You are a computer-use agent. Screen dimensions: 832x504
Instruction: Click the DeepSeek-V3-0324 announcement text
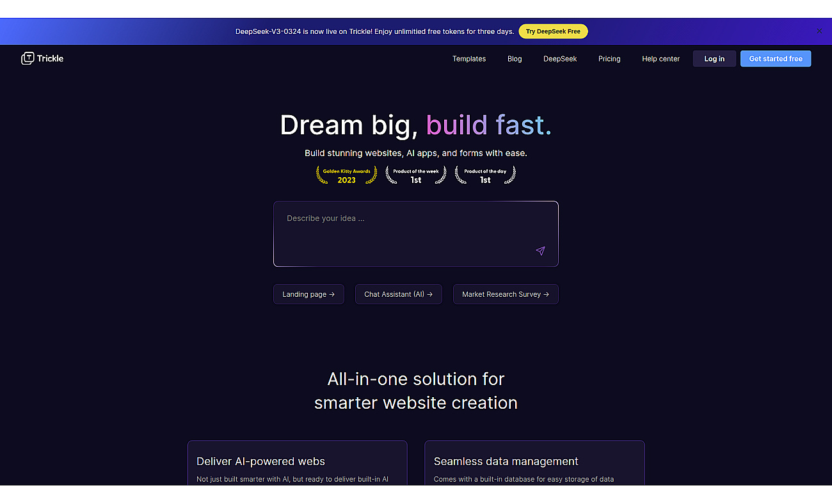[x=374, y=31]
